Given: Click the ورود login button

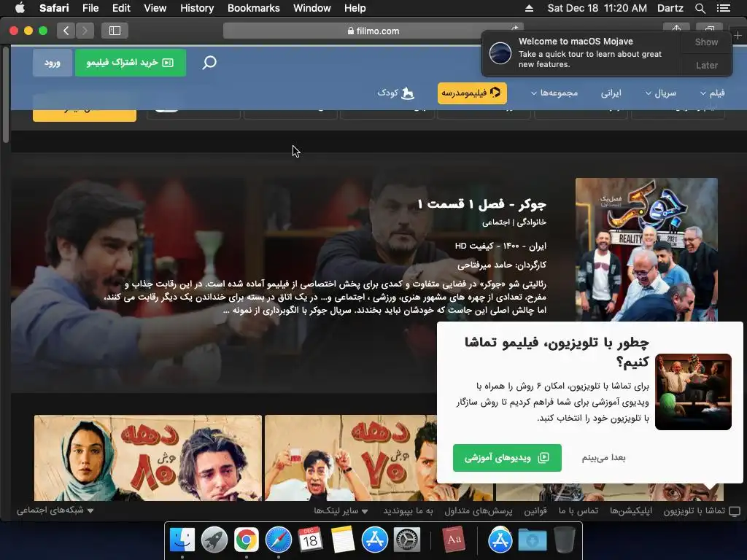Looking at the screenshot, I should coord(53,63).
